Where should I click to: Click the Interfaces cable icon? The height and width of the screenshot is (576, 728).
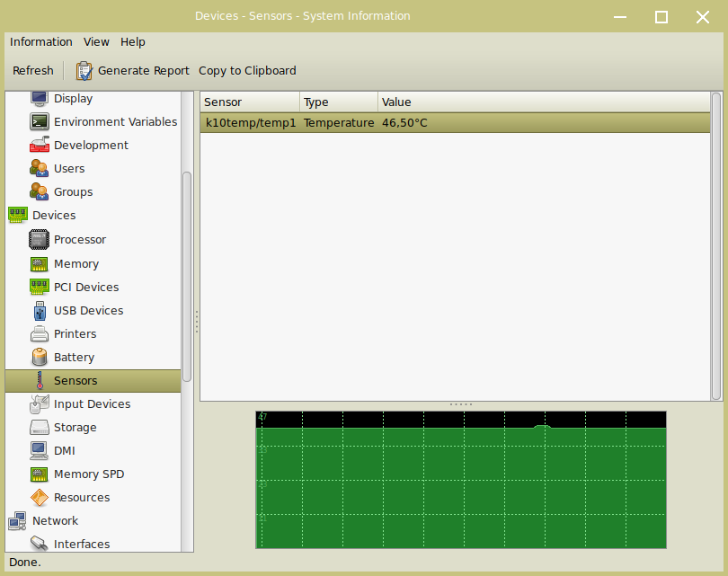40,543
